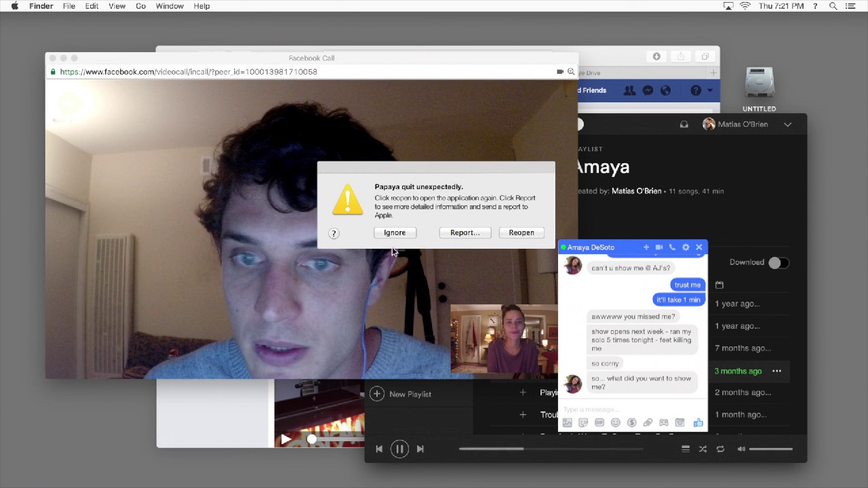The image size is (868, 488).
Task: Open Facebook friend requests icon
Action: pos(630,90)
